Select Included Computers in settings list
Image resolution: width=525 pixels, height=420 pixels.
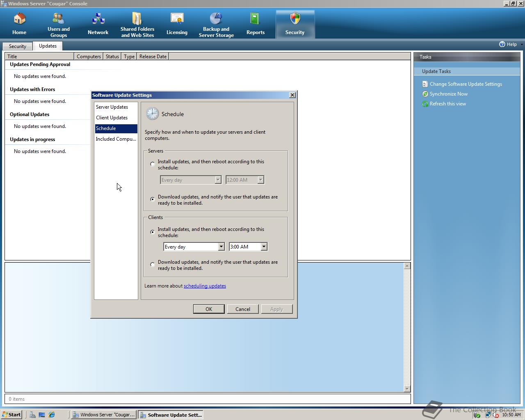(116, 139)
